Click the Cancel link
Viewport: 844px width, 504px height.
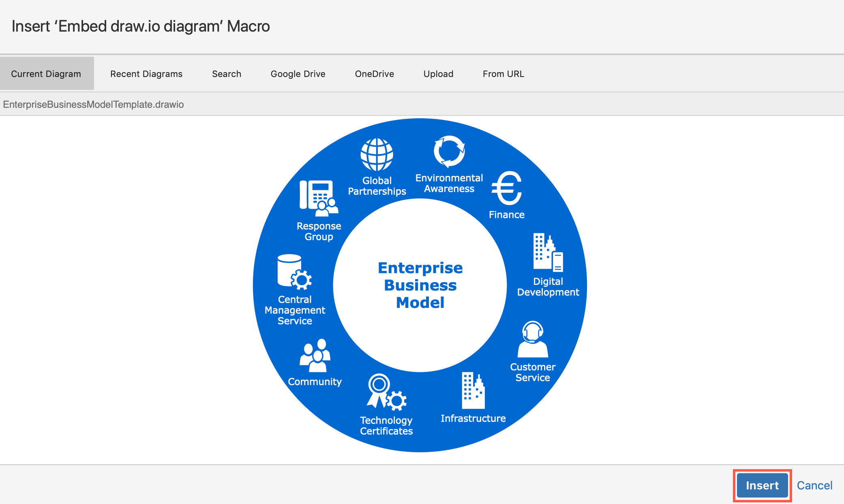coord(814,485)
